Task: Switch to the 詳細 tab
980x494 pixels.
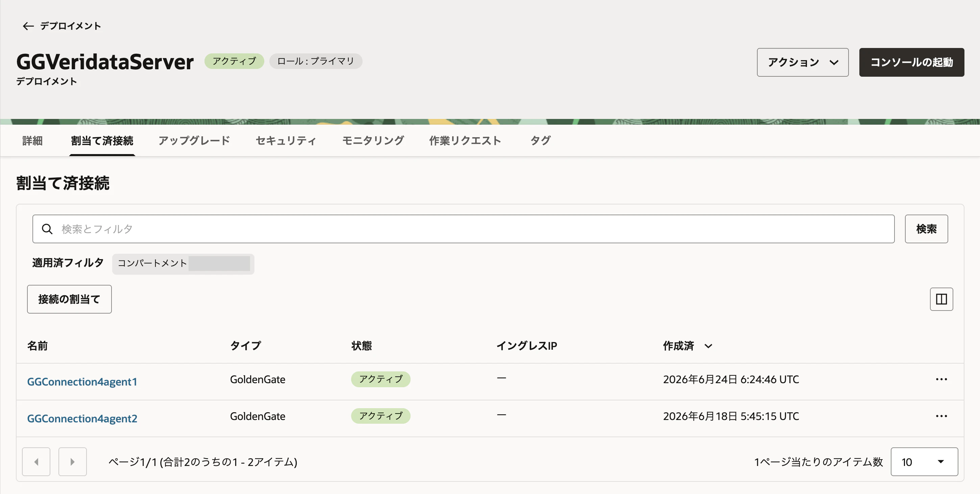Action: [32, 141]
